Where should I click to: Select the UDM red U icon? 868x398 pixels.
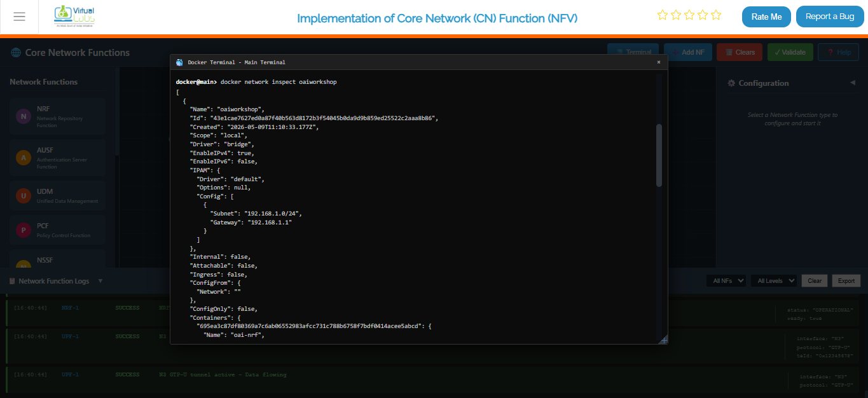(x=24, y=196)
